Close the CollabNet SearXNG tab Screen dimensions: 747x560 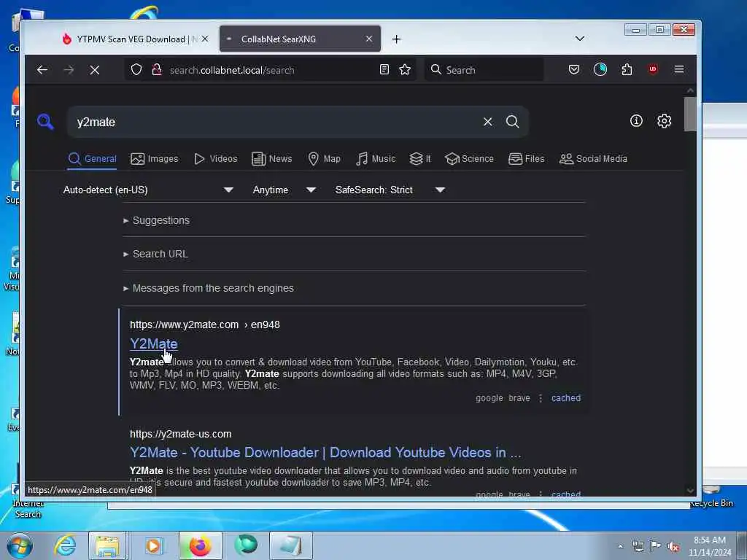[x=368, y=39]
